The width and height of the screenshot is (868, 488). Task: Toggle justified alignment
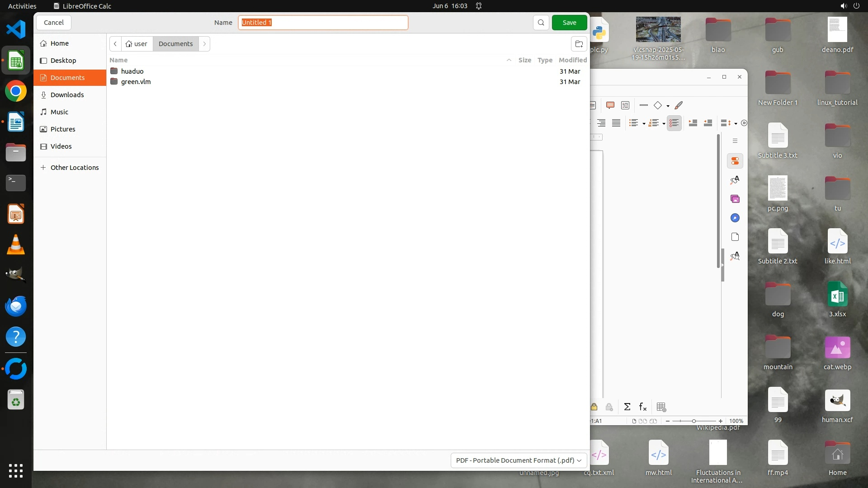tap(616, 123)
